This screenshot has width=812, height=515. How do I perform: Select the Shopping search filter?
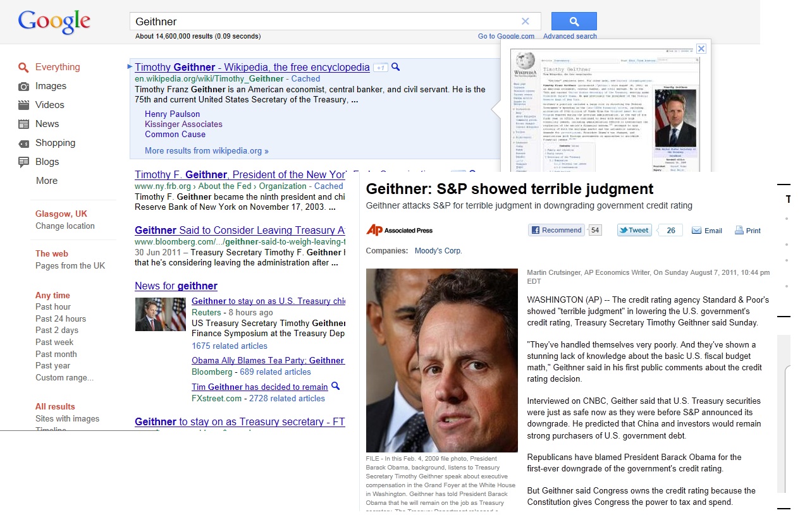[55, 143]
